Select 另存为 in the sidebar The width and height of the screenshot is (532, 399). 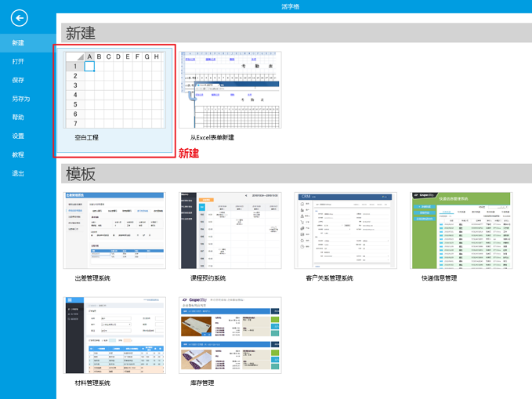21,99
